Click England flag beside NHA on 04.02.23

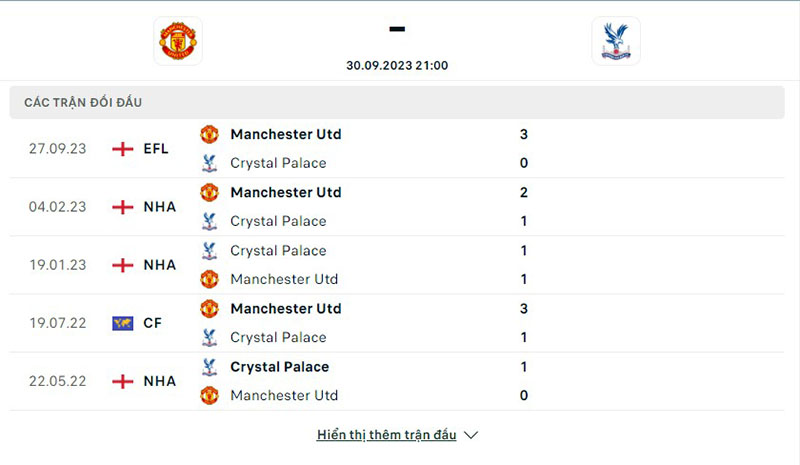(x=123, y=207)
